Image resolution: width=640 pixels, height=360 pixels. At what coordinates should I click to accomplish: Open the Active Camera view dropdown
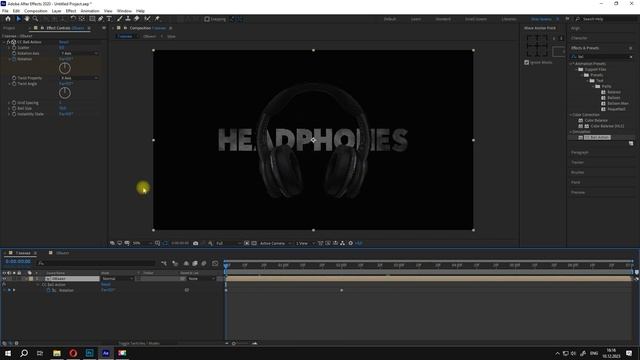[276, 243]
